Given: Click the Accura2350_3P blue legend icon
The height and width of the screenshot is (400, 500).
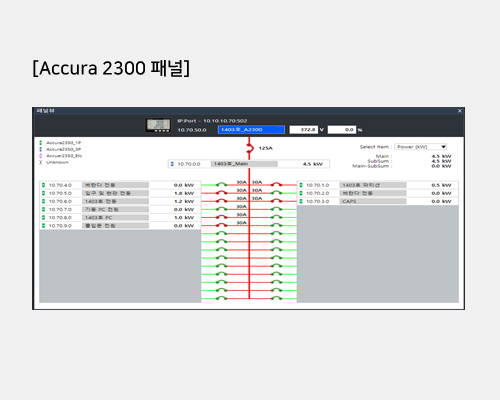Looking at the screenshot, I should coord(41,149).
